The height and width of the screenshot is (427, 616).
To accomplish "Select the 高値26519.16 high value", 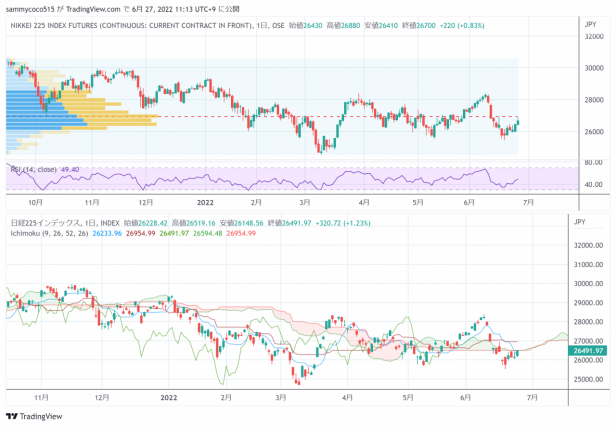I will (x=194, y=223).
